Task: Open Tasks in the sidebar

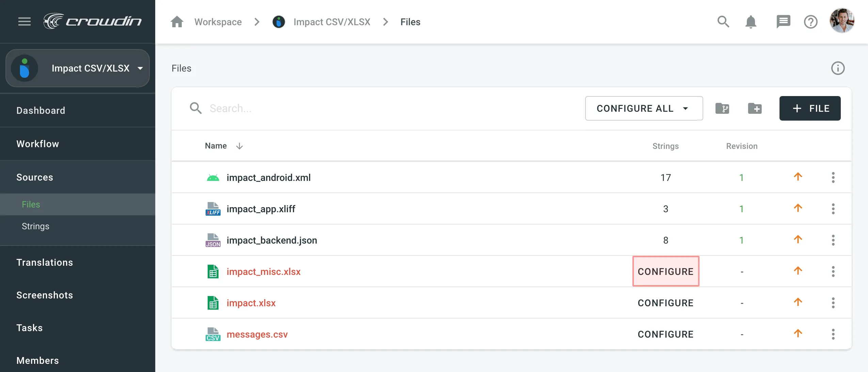Action: click(30, 328)
